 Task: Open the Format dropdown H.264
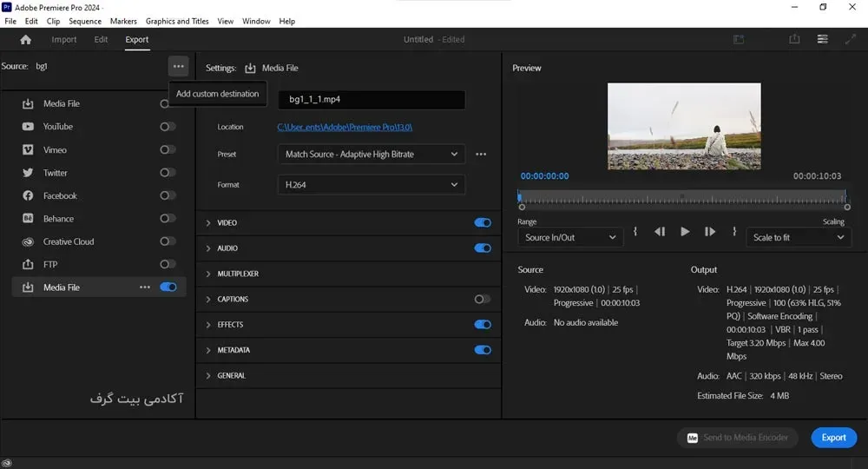coord(371,184)
